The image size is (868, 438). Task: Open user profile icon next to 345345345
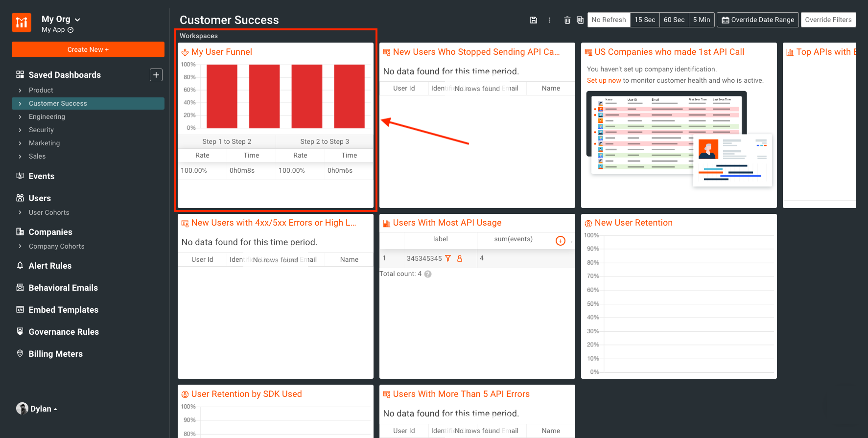460,258
